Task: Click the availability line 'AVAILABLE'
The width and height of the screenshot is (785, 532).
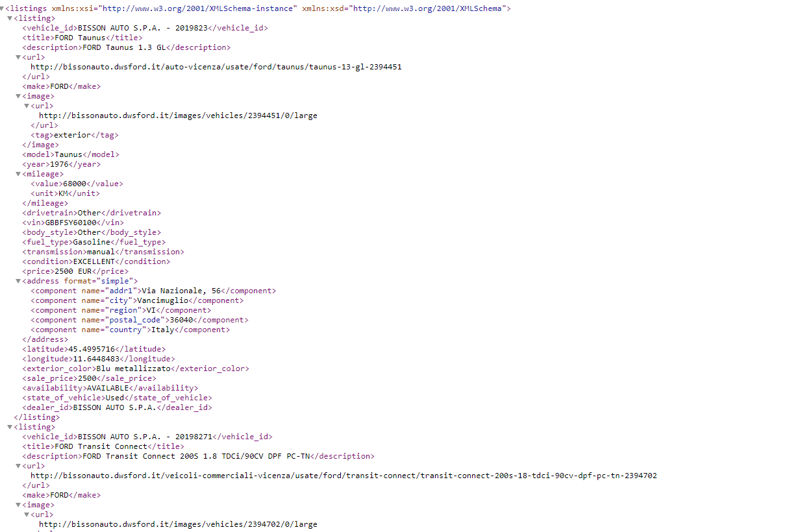Action: point(110,388)
